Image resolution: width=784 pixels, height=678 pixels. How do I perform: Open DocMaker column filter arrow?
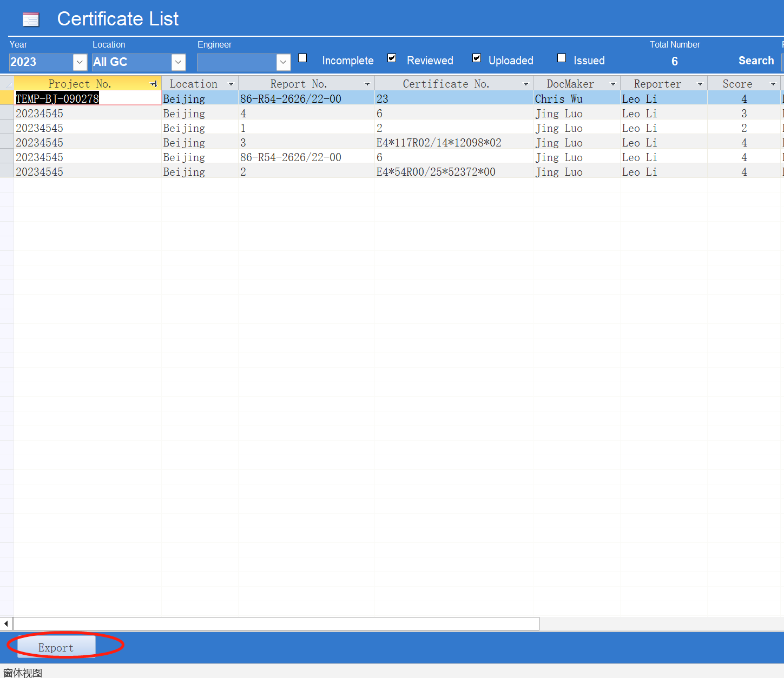(613, 84)
